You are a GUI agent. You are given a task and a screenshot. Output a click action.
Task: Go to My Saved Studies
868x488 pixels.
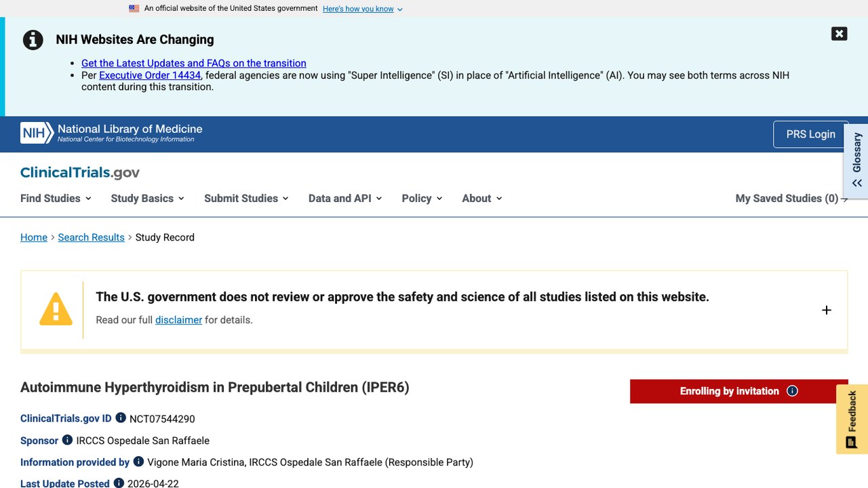point(791,198)
